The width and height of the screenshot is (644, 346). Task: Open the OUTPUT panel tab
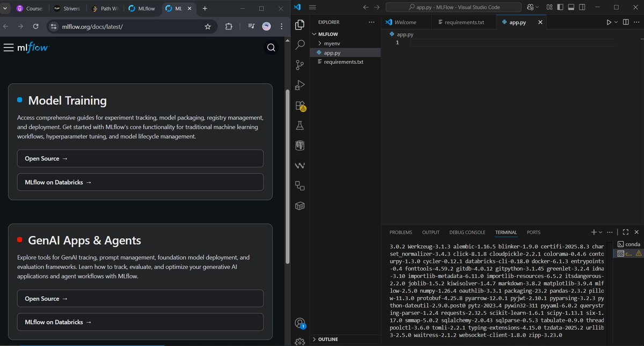pos(430,232)
